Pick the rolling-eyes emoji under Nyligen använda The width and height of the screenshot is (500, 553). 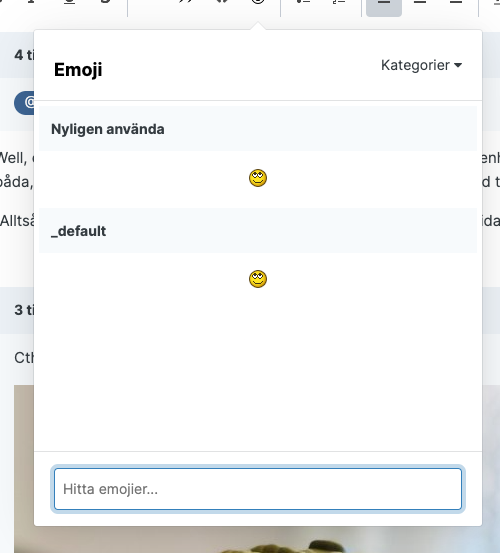(258, 178)
